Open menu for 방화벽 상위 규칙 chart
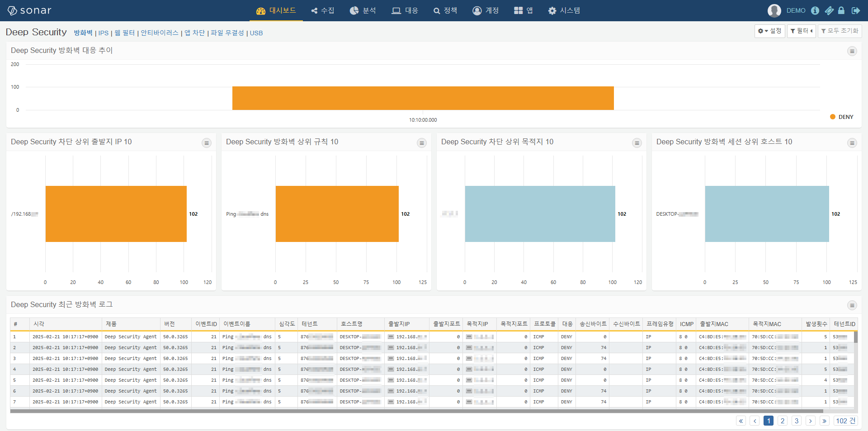 421,143
